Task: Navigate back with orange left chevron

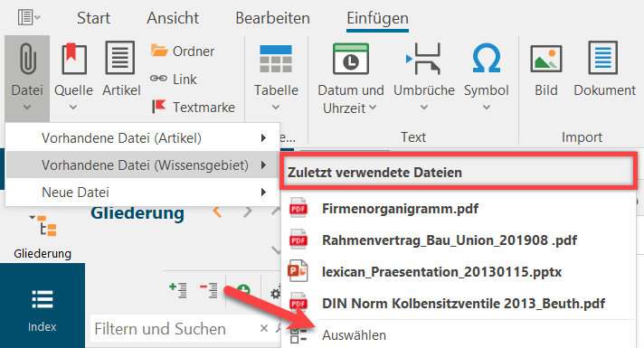Action: [217, 212]
